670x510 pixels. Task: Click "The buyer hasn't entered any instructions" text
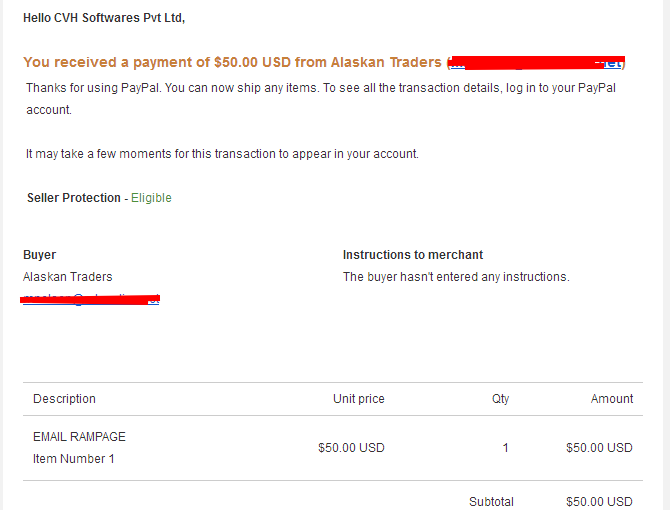tap(456, 277)
